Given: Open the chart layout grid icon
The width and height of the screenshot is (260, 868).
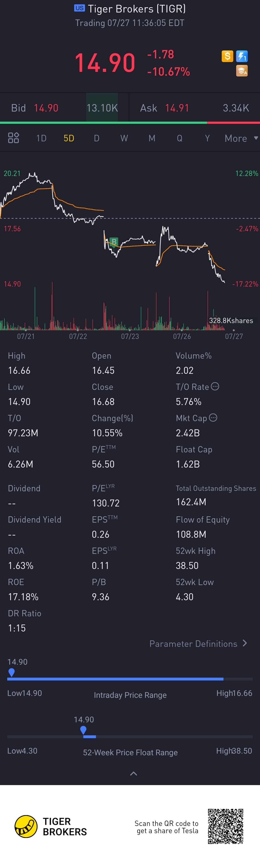Looking at the screenshot, I should [x=13, y=138].
